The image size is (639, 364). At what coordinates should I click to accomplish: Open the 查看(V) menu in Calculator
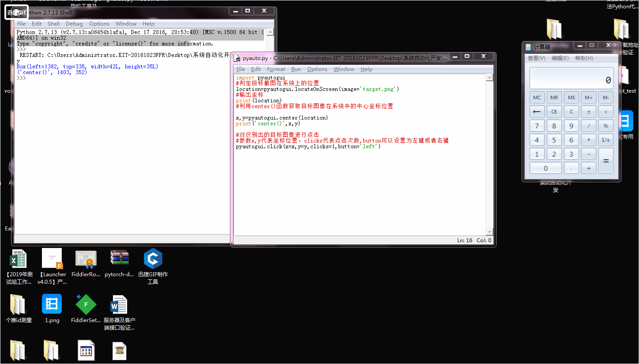[537, 58]
